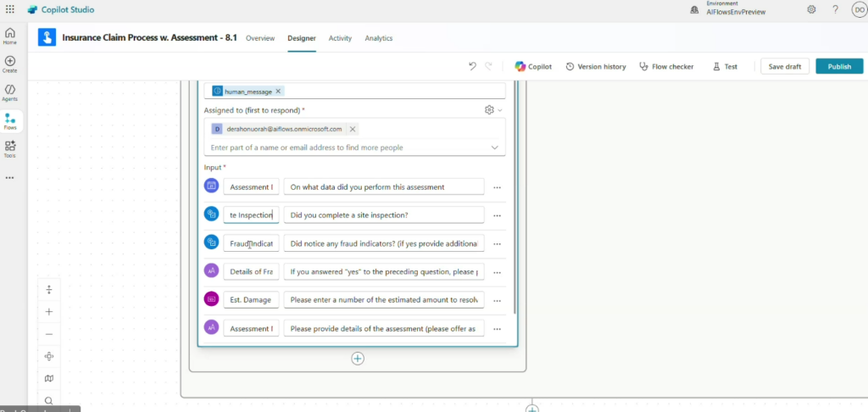The height and width of the screenshot is (412, 868).
Task: Open the Assigned to settings gear dropdown
Action: (492, 110)
